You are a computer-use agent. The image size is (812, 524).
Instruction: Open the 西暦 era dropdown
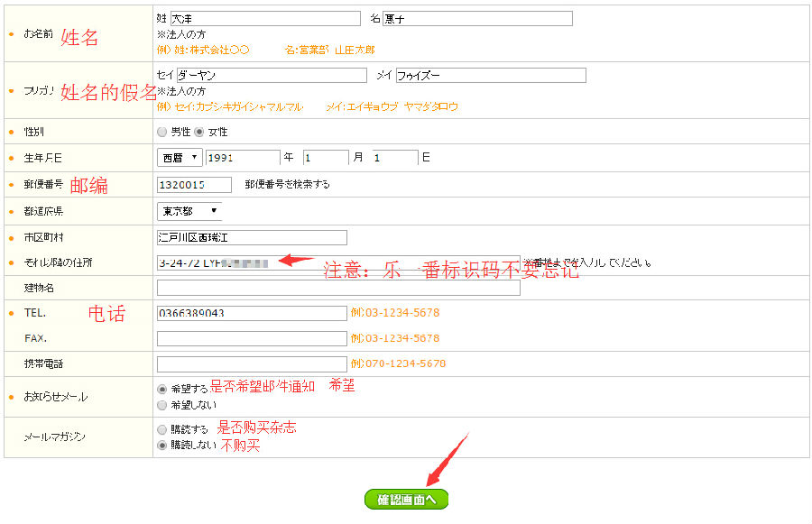[x=180, y=158]
